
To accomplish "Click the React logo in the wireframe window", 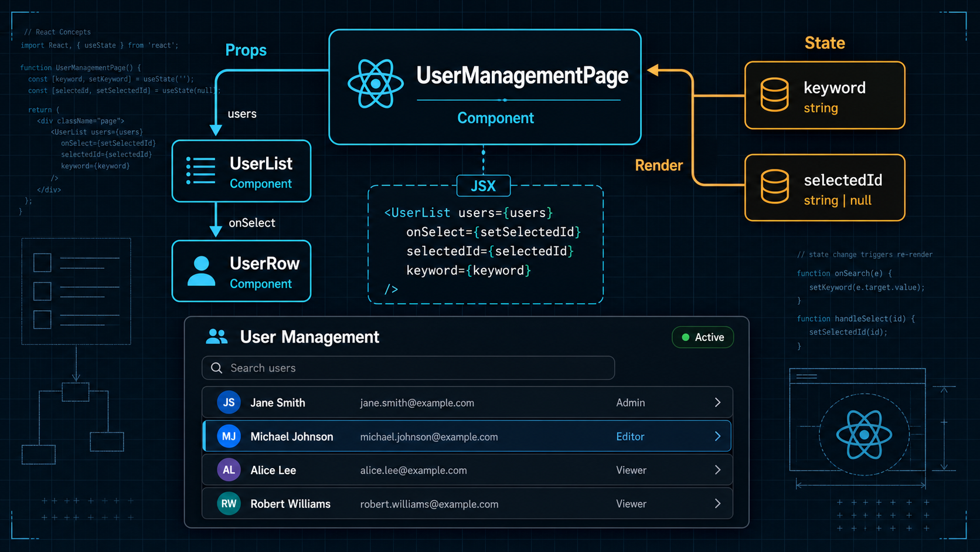I will click(x=864, y=435).
